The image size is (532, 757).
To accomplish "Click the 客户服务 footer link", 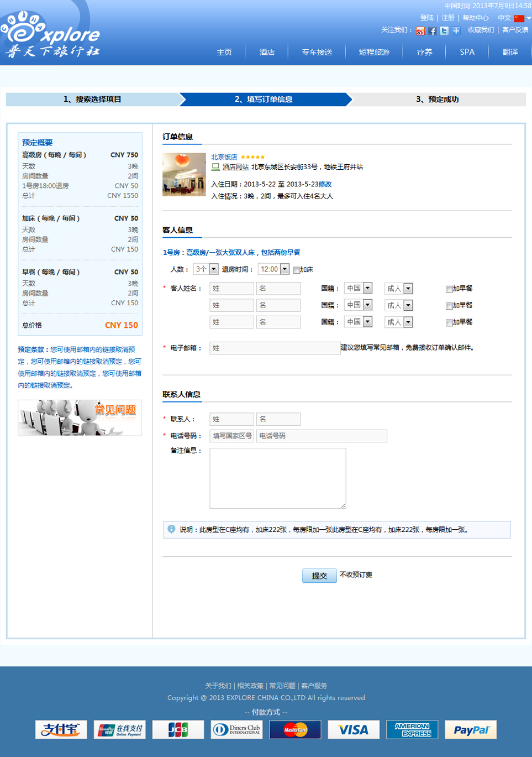I will pos(314,686).
